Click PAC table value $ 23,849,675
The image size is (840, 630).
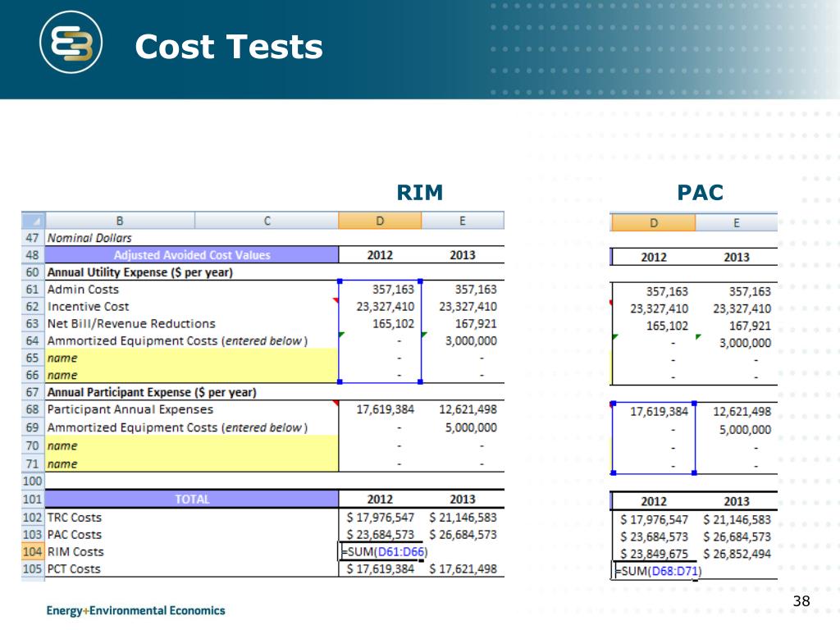655,554
